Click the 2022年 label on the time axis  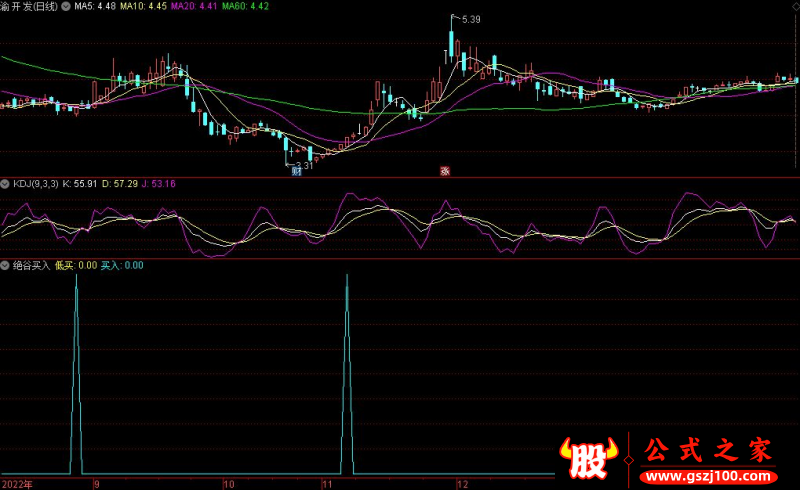point(16,483)
